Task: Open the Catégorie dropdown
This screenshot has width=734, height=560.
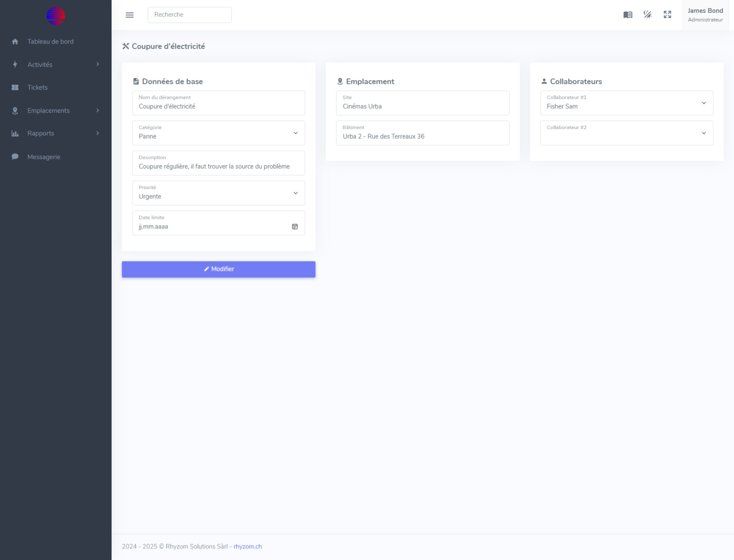Action: pos(218,133)
